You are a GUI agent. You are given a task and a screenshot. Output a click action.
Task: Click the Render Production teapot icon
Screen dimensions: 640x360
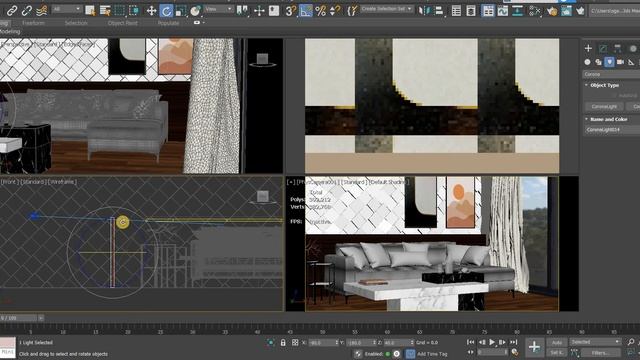(x=580, y=10)
